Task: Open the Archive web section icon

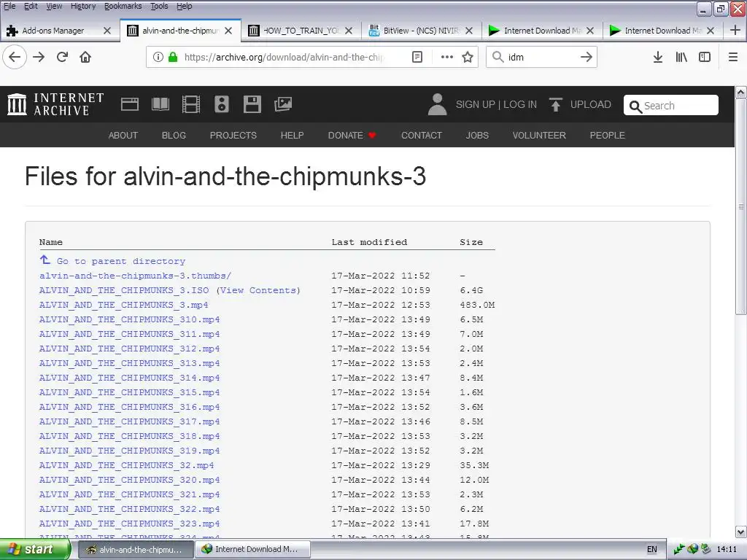Action: 130,104
